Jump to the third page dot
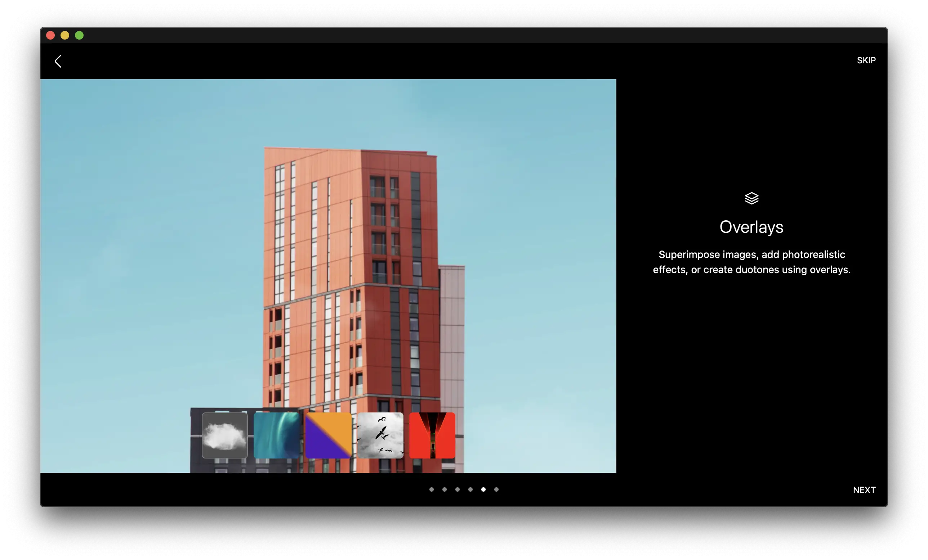The image size is (928, 560). pos(457,489)
